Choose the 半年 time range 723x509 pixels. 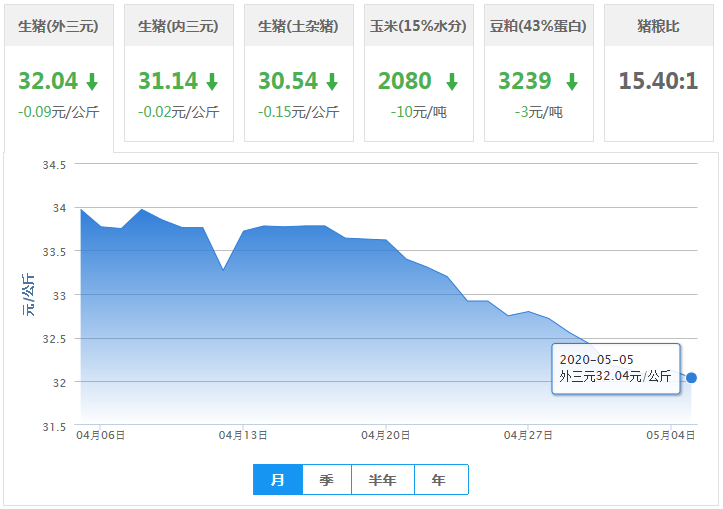[383, 480]
